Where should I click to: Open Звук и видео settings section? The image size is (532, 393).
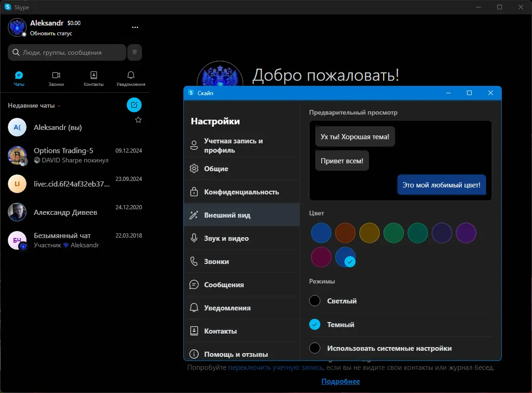point(242,238)
